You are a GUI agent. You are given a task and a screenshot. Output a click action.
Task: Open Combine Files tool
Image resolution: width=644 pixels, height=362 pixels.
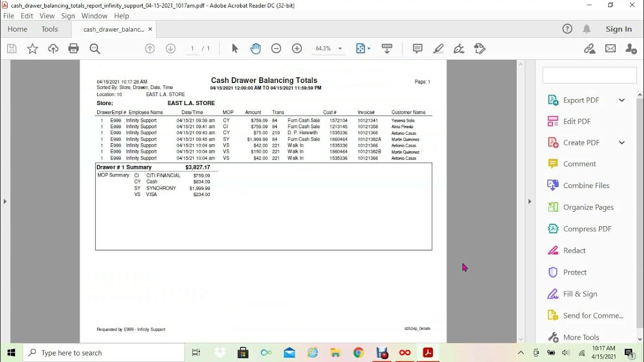point(586,186)
